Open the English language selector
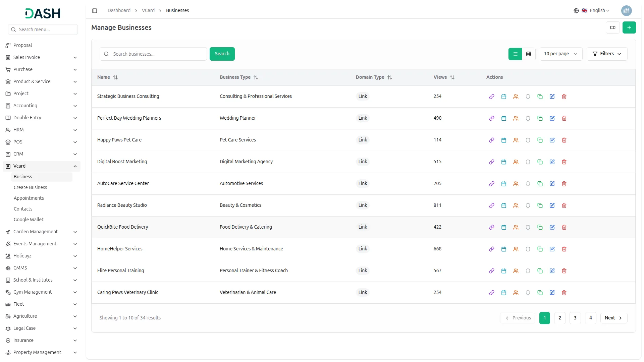 [x=592, y=11]
